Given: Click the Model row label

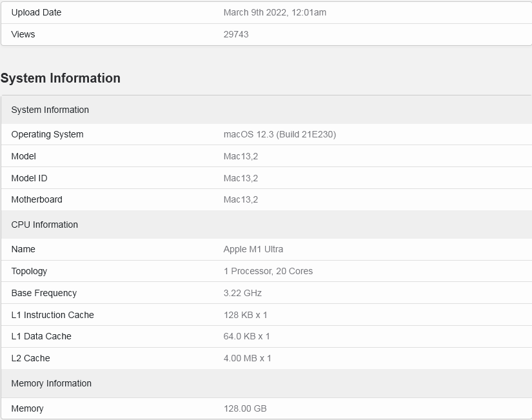Looking at the screenshot, I should coord(24,156).
